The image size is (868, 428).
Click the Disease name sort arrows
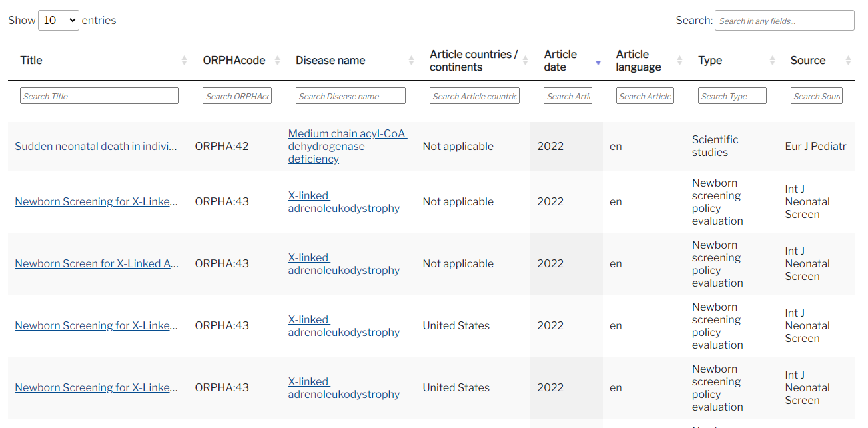coord(412,61)
